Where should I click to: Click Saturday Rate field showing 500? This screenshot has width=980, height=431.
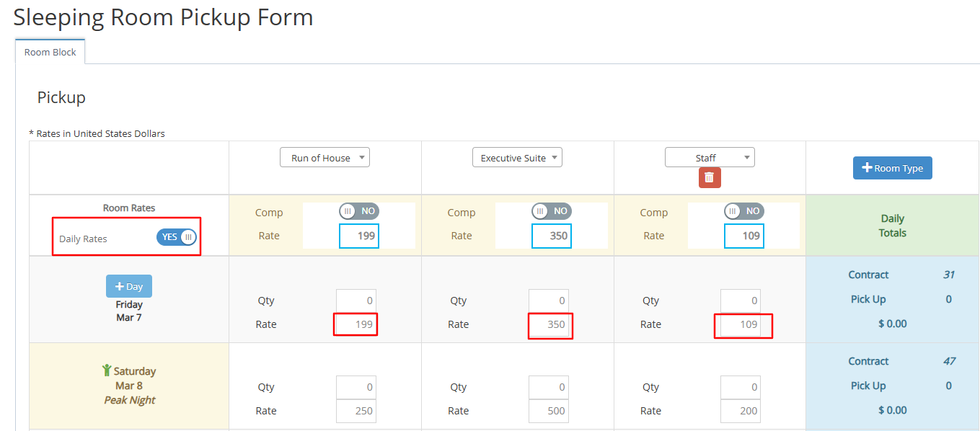[x=548, y=411]
